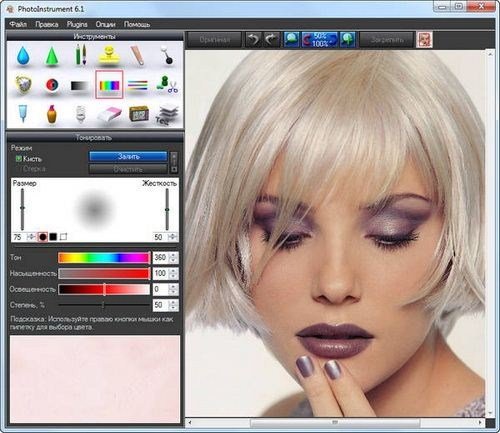Click the hardness slider toggle beside 50
This screenshot has width=500, height=433.
pyautogui.click(x=172, y=237)
